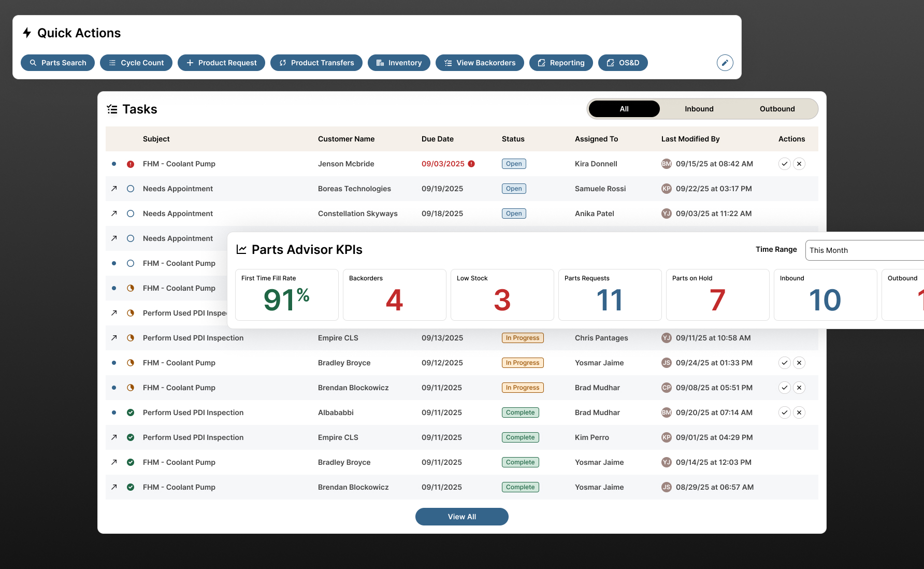Open Product Transfers

(x=316, y=63)
